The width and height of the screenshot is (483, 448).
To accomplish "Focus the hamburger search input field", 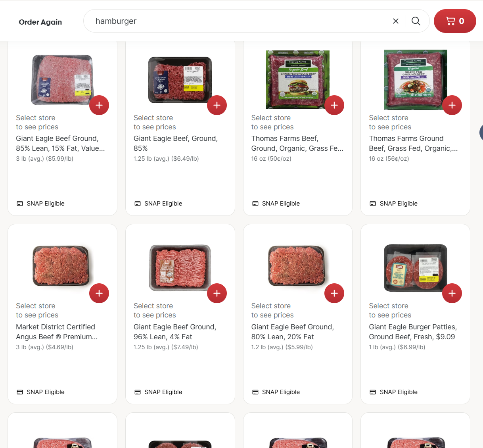I will (238, 21).
